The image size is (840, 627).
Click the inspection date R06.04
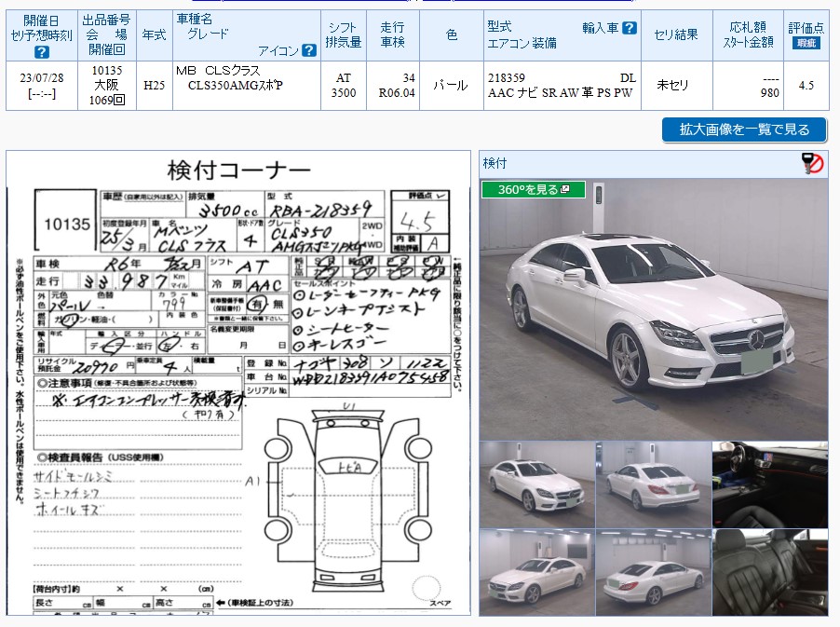tap(397, 93)
